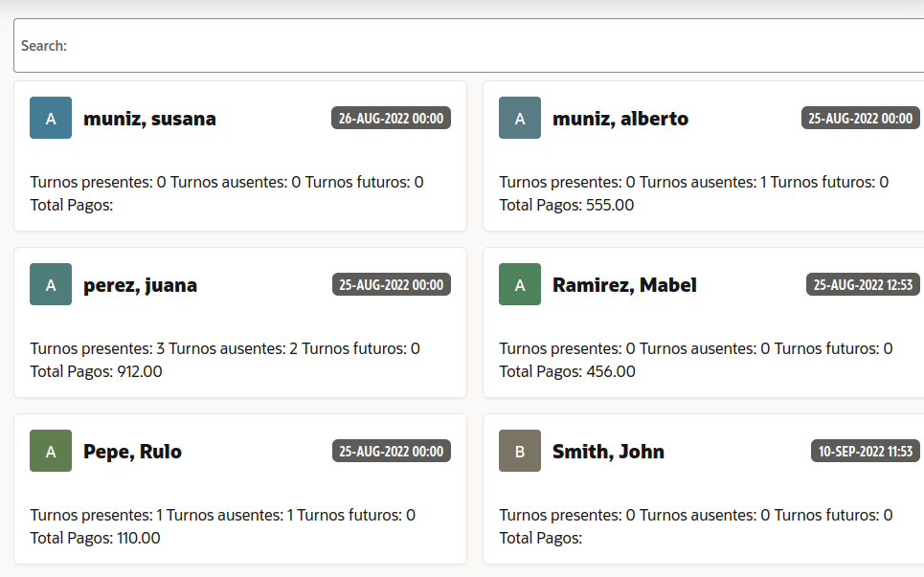924x577 pixels.
Task: Open Smith, John patient card
Action: click(608, 453)
